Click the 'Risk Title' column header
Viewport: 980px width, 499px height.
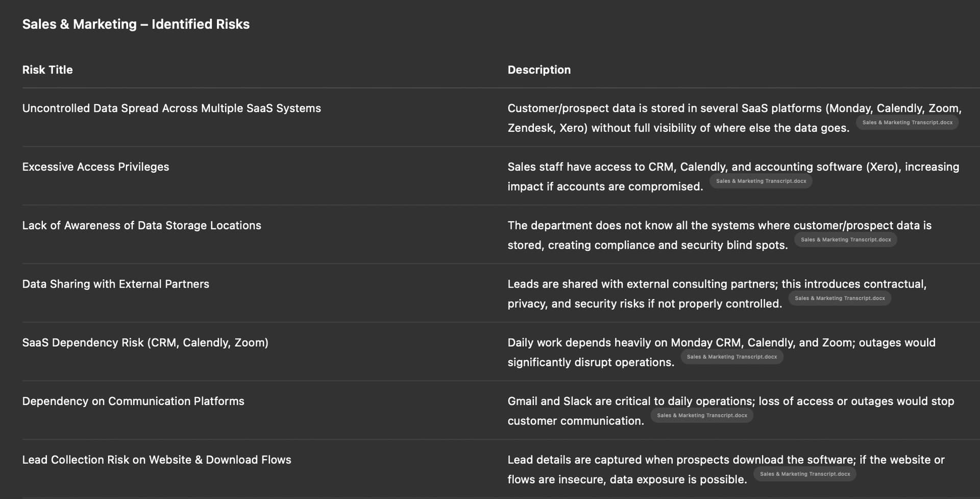coord(47,70)
